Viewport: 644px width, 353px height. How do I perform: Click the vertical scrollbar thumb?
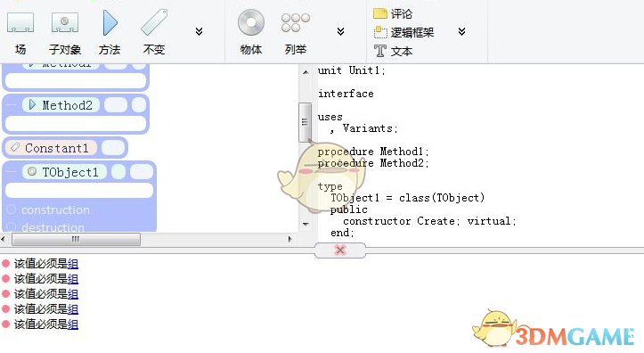point(305,122)
